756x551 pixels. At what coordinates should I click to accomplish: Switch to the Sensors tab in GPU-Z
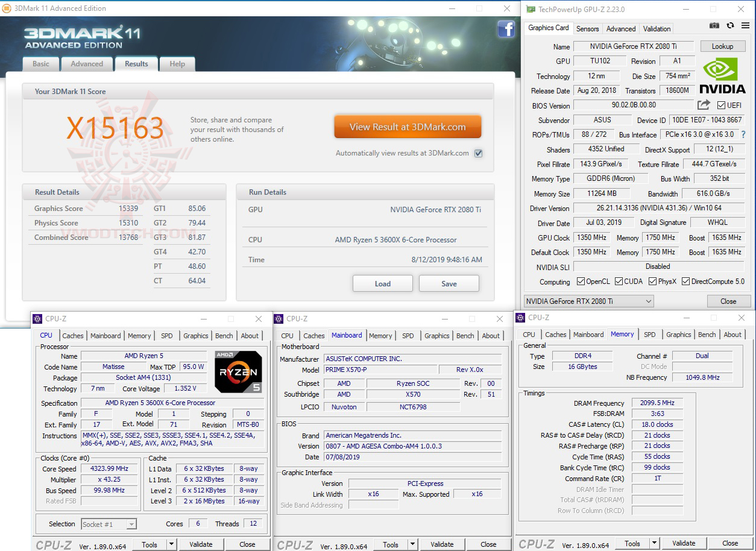pos(587,28)
